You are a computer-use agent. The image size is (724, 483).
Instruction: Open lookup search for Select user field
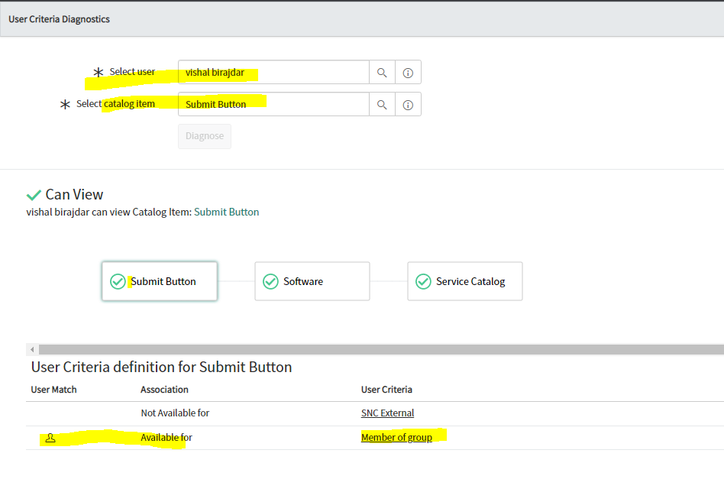coord(382,72)
